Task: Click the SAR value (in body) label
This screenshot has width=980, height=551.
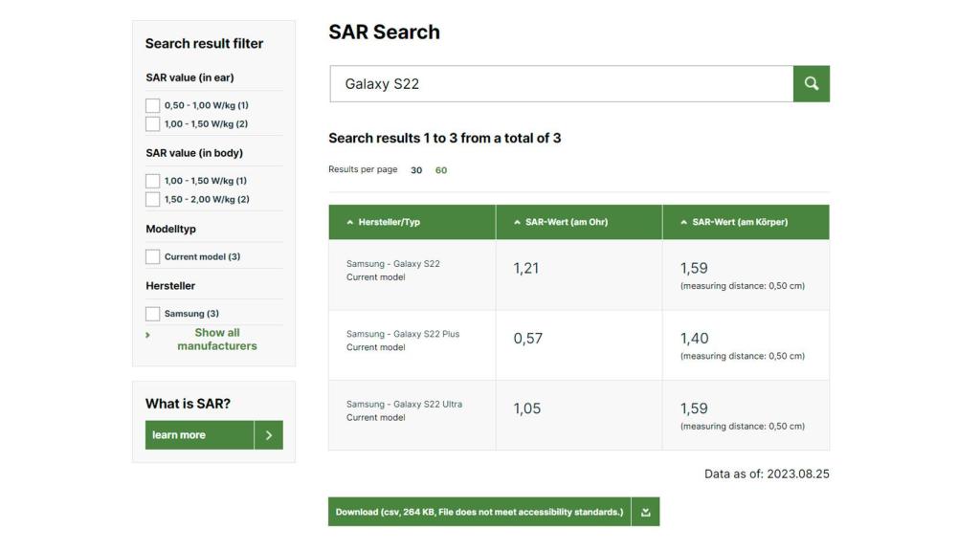Action: tap(194, 153)
